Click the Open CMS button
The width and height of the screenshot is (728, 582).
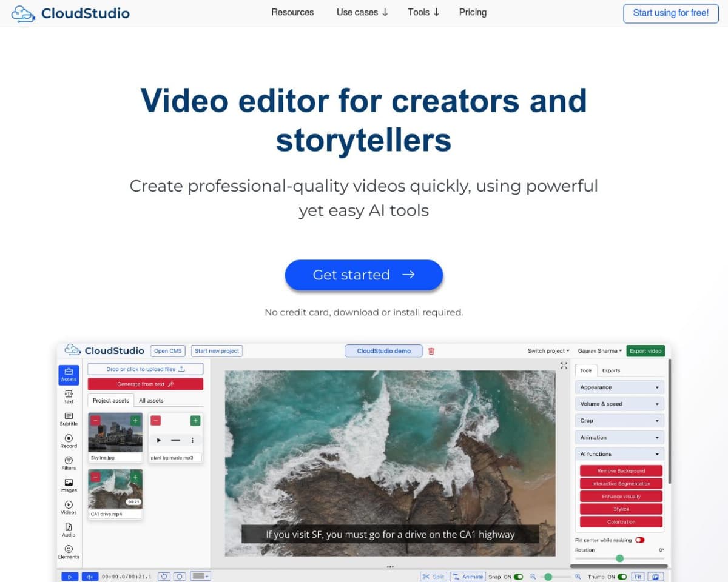(168, 351)
